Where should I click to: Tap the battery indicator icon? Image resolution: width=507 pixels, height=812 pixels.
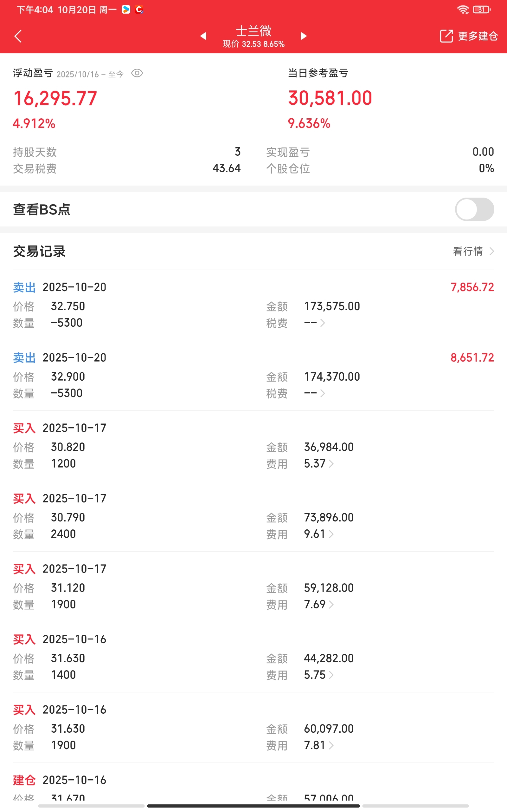tap(482, 10)
